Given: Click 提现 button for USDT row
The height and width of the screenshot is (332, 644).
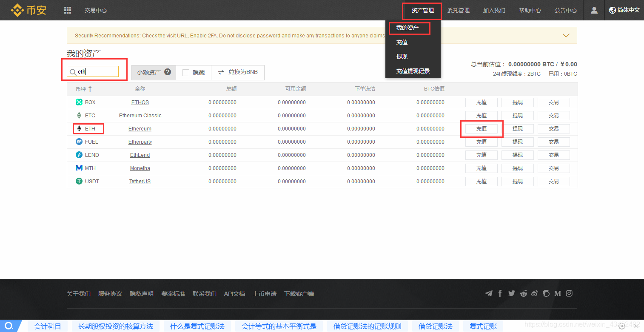Looking at the screenshot, I should coord(518,181).
